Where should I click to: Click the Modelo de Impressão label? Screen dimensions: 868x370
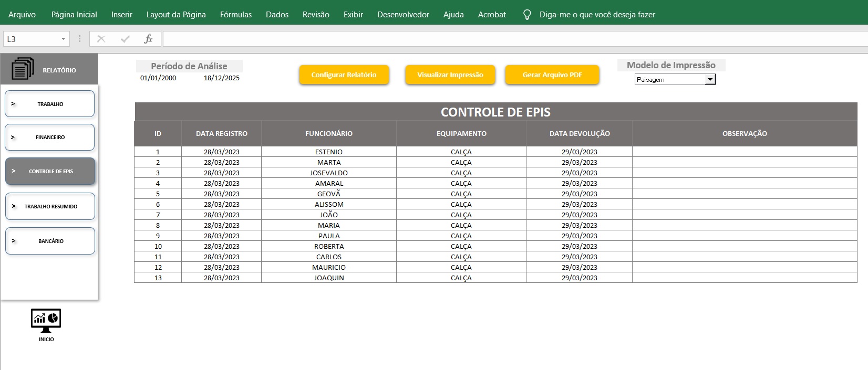click(671, 65)
